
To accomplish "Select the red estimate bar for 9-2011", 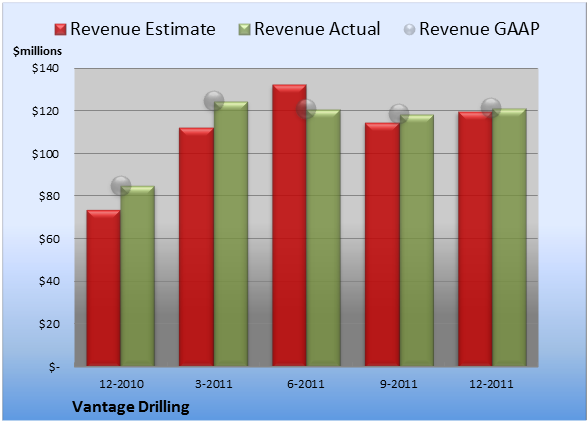I will [382, 244].
